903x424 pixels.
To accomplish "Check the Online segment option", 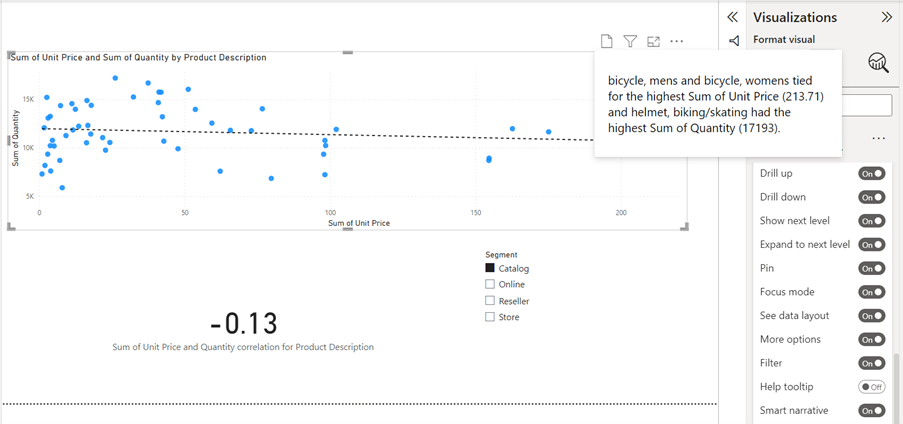I will point(490,284).
